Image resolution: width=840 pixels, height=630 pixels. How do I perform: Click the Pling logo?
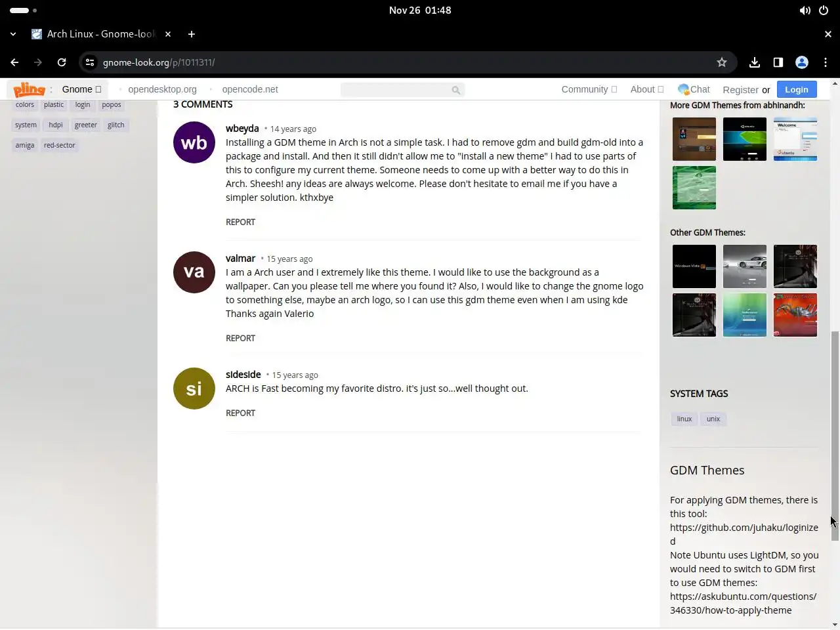29,89
